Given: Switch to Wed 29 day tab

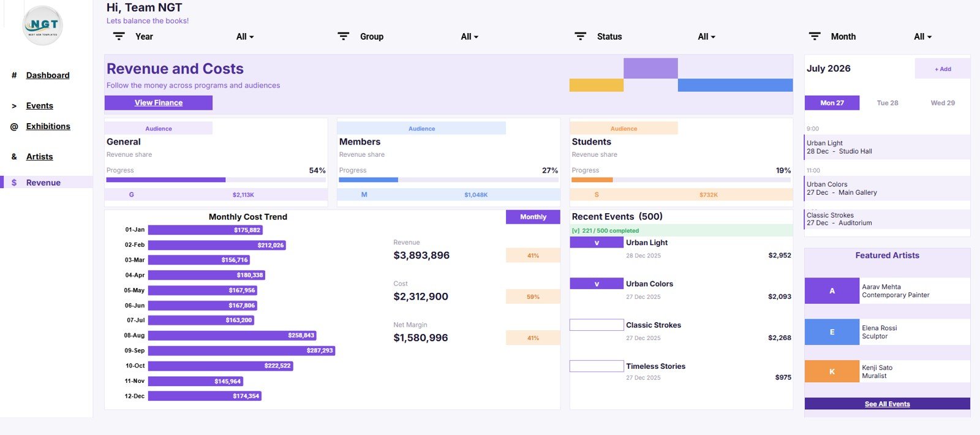Looking at the screenshot, I should pos(943,103).
